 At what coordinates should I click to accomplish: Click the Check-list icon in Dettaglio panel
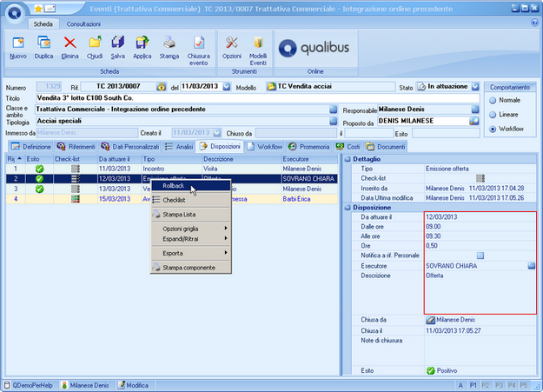(x=480, y=178)
